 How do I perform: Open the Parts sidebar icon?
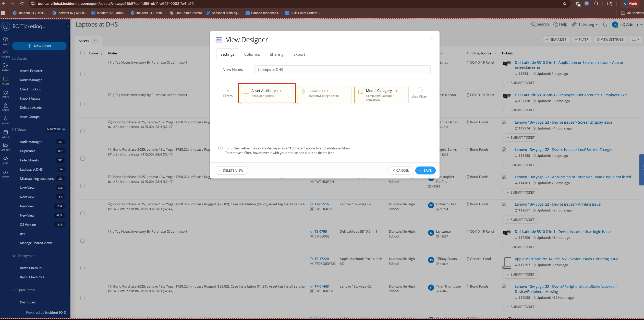6,94
